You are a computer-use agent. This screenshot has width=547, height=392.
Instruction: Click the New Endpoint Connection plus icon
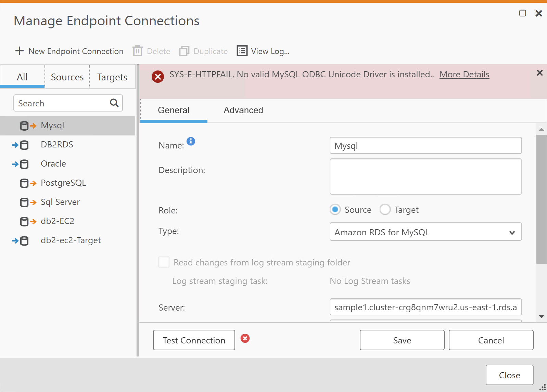(x=20, y=51)
